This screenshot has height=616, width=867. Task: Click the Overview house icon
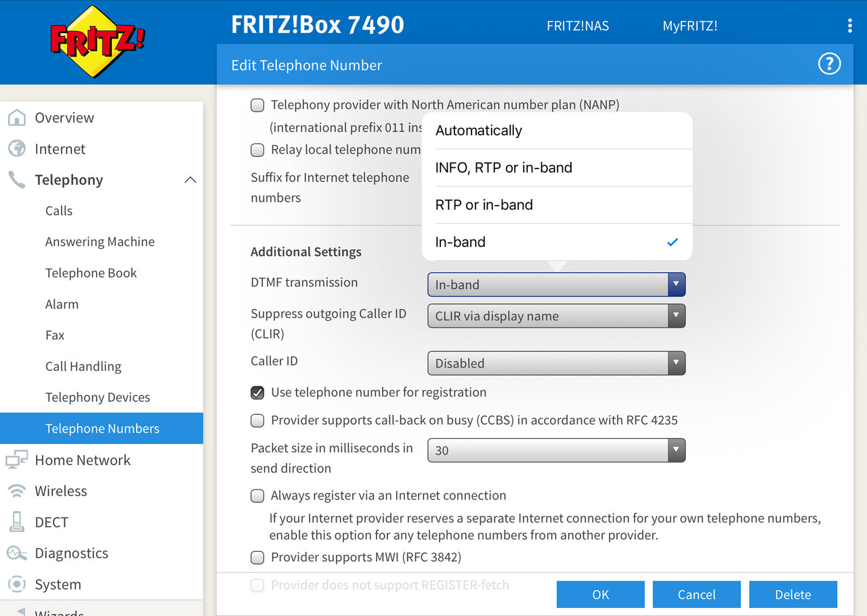click(16, 117)
